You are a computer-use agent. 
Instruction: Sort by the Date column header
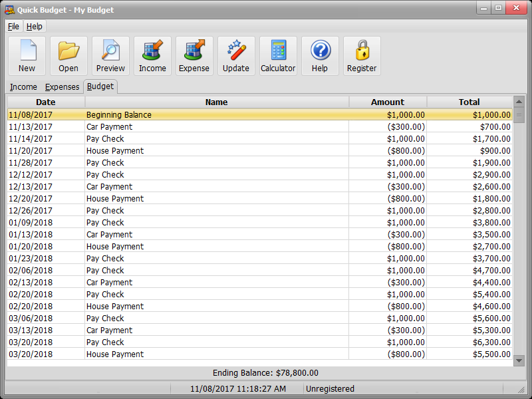(x=46, y=102)
